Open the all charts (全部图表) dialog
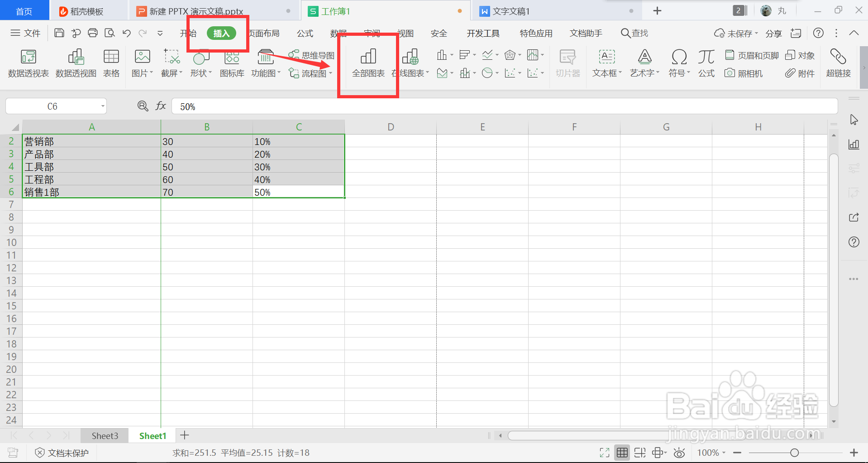868x463 pixels. tap(368, 63)
